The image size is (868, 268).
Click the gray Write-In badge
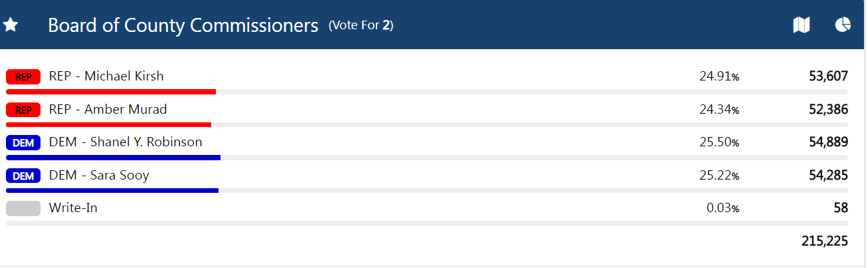click(x=23, y=208)
